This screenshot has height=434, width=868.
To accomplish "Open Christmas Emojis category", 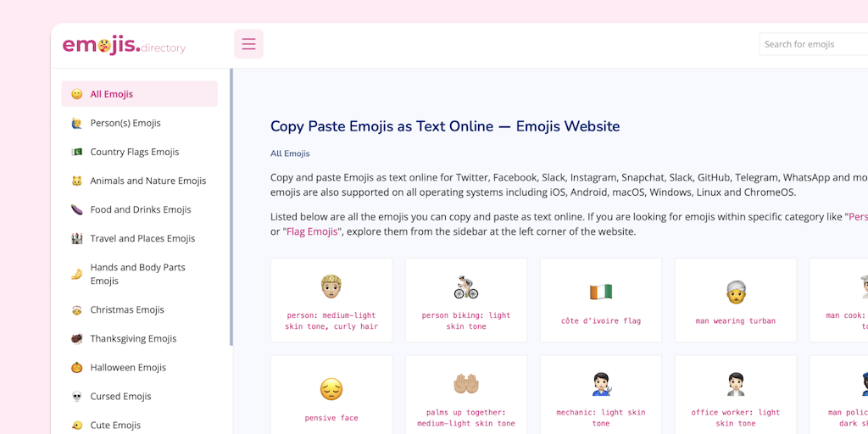I will 140,309.
